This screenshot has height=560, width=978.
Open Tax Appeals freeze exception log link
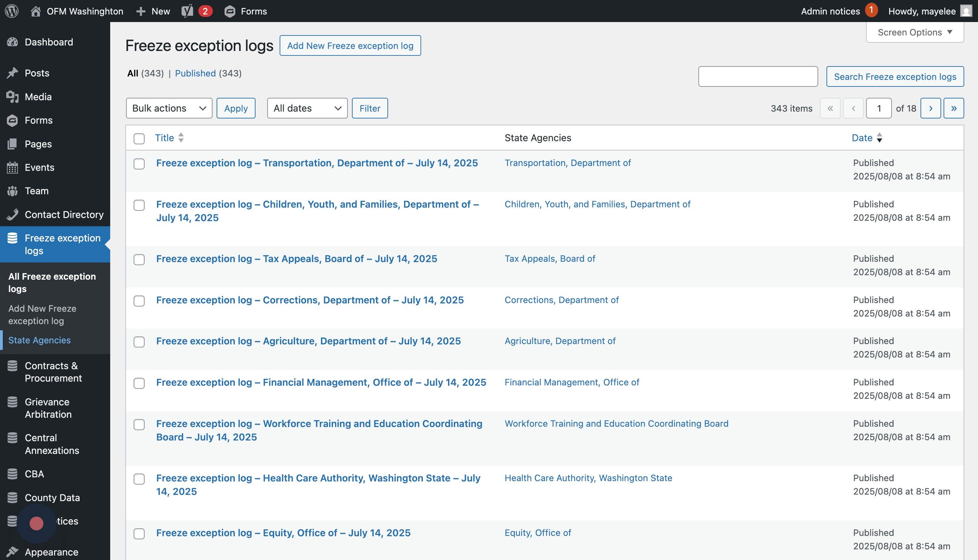click(x=296, y=259)
